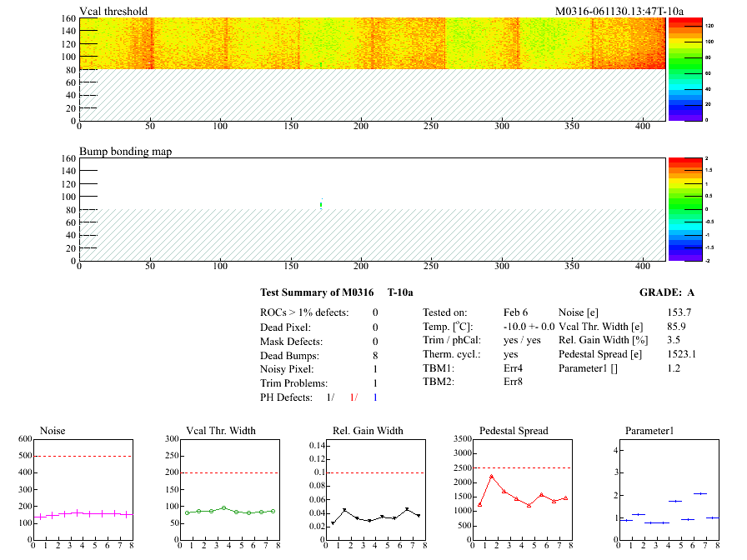This screenshot has height=560, width=747.
Task: Click the GRADE: A label
Action: [666, 292]
